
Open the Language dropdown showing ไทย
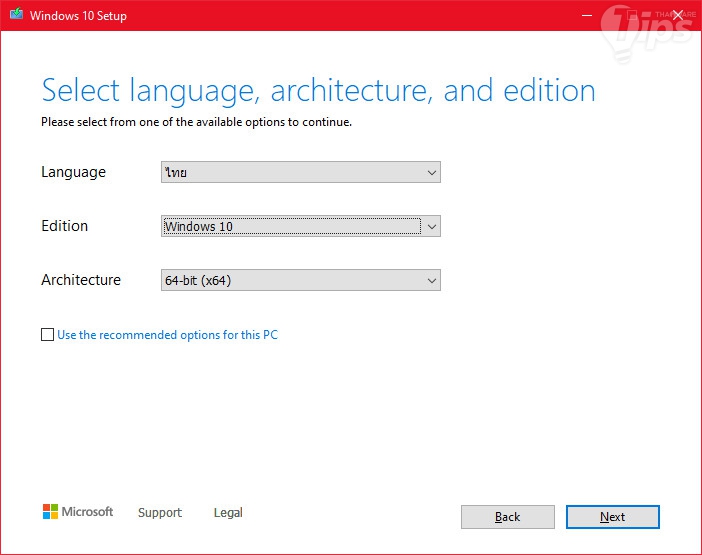coord(301,172)
